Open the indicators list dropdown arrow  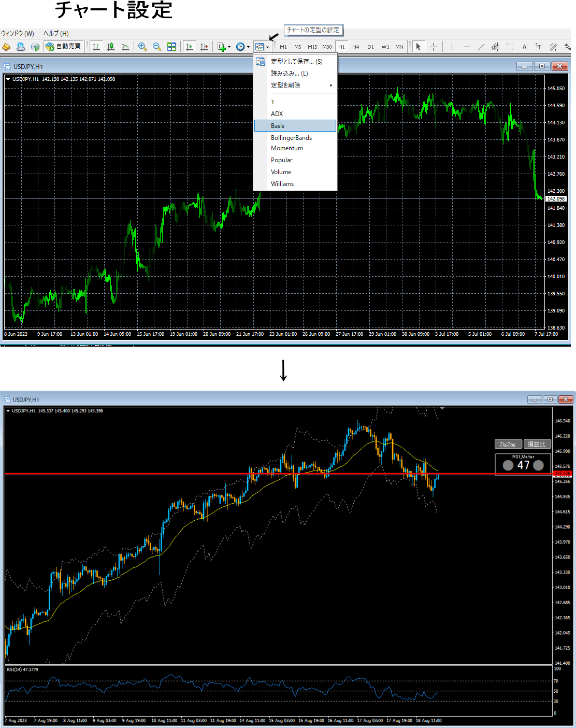coord(229,47)
